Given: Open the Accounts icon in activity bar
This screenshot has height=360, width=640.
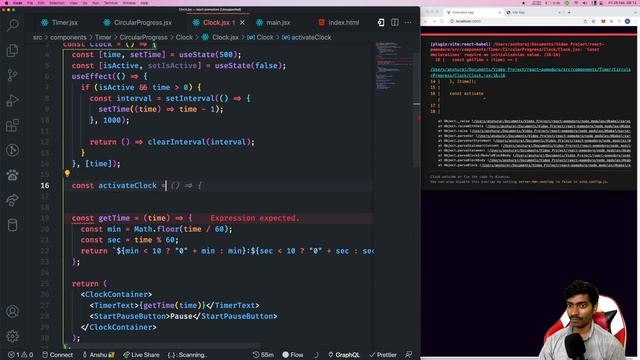Looking at the screenshot, I should coord(13,311).
